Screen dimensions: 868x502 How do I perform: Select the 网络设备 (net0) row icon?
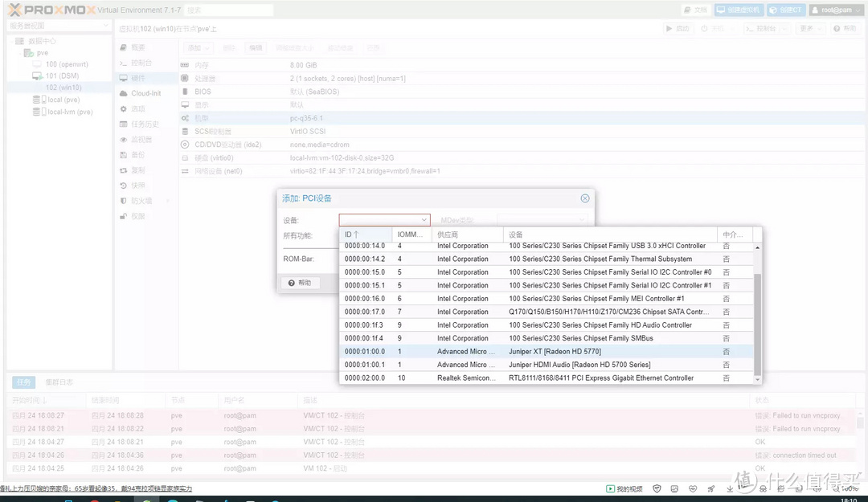pos(185,171)
